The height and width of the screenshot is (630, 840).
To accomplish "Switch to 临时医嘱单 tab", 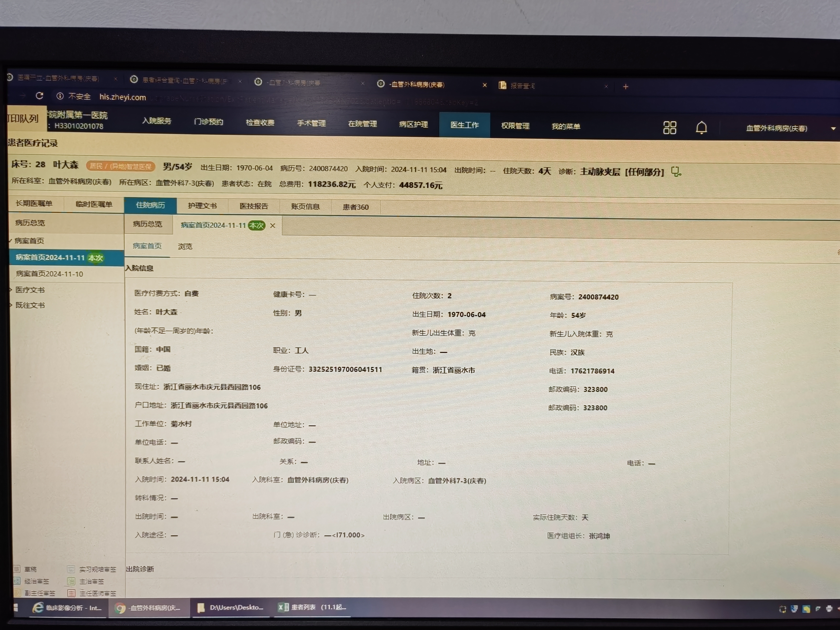I will [x=94, y=204].
